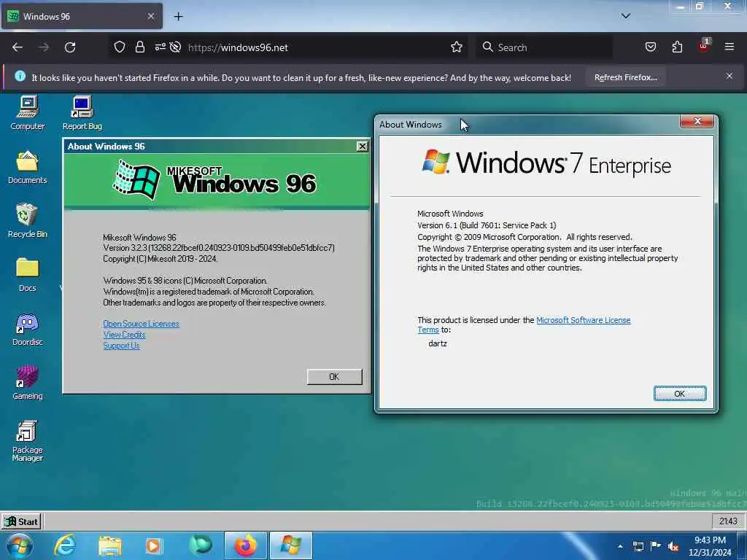This screenshot has width=747, height=560.
Task: Launch Internet Explorer from taskbar
Action: (x=65, y=545)
